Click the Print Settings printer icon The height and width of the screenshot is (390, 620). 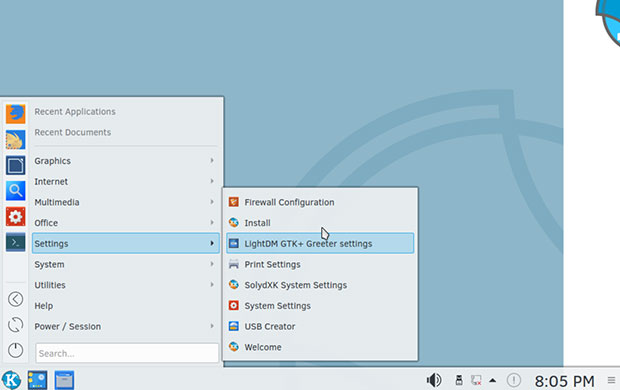coord(234,264)
